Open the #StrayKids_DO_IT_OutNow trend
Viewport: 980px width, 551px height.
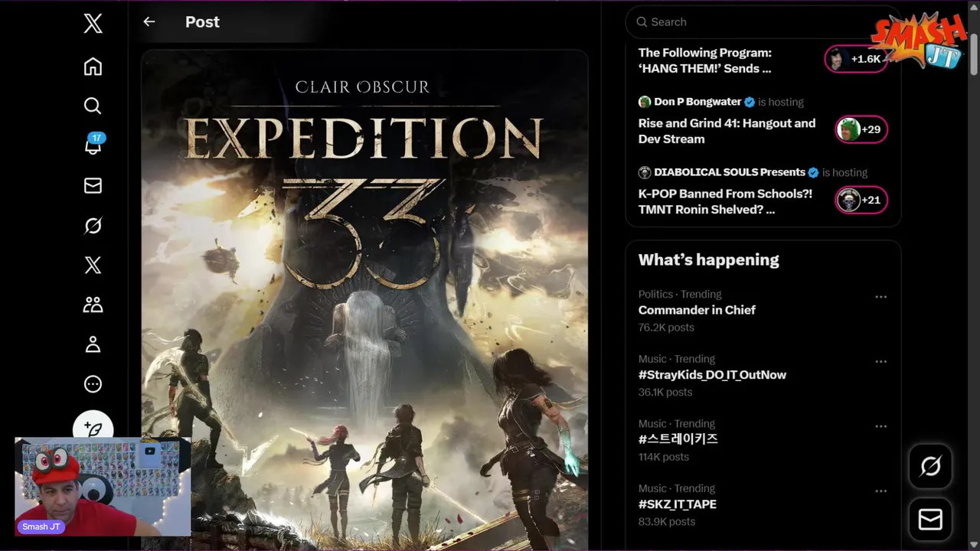(x=712, y=375)
